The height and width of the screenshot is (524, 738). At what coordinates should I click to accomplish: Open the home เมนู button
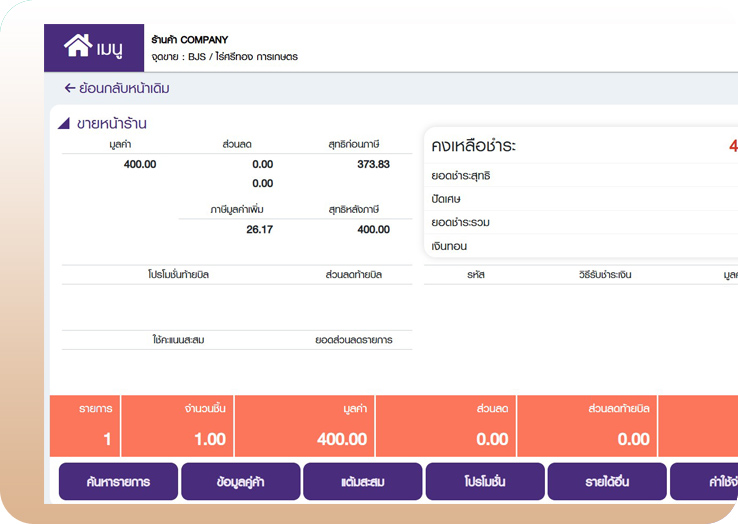tap(94, 48)
